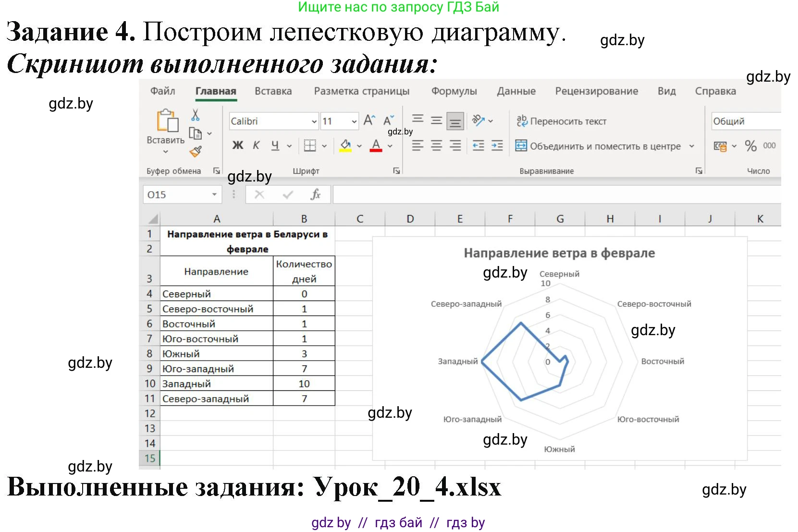Select cell B10 containing value 10
The image size is (798, 532).
coord(304,384)
